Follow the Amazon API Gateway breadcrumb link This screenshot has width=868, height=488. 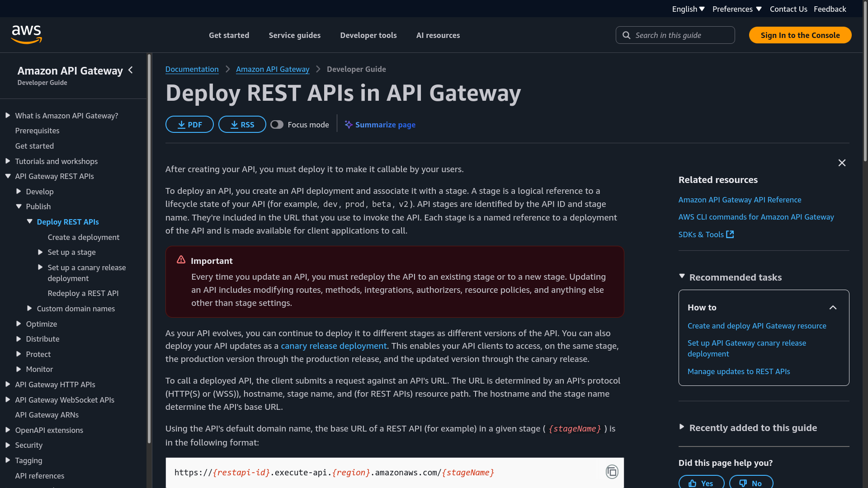[273, 69]
